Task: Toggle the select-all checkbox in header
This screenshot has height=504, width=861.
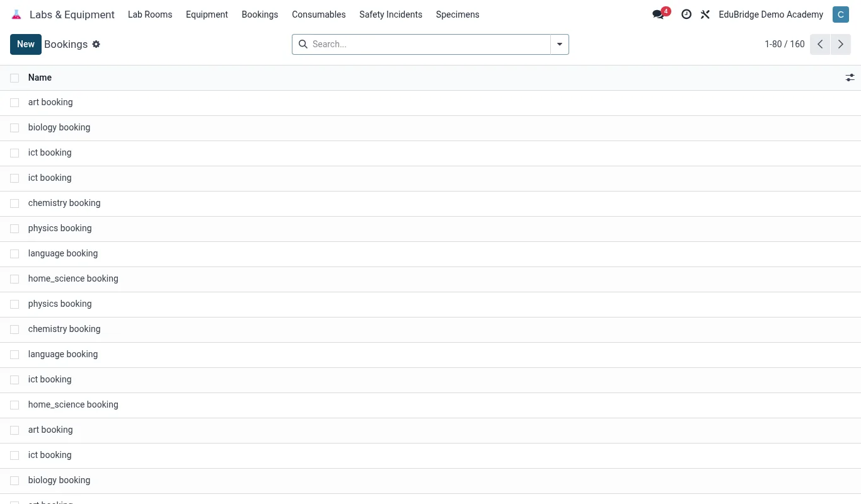Action: coord(14,78)
